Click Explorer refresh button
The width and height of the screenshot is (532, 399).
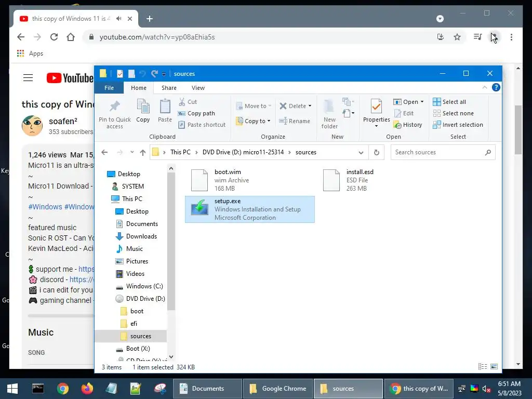tap(376, 152)
